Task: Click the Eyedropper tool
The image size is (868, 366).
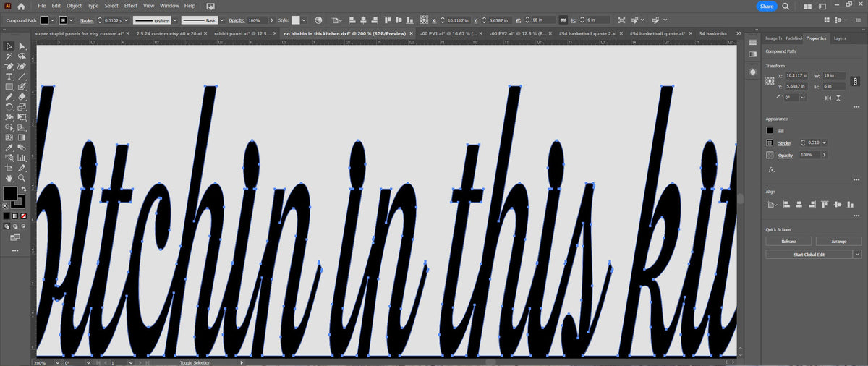Action: point(9,147)
